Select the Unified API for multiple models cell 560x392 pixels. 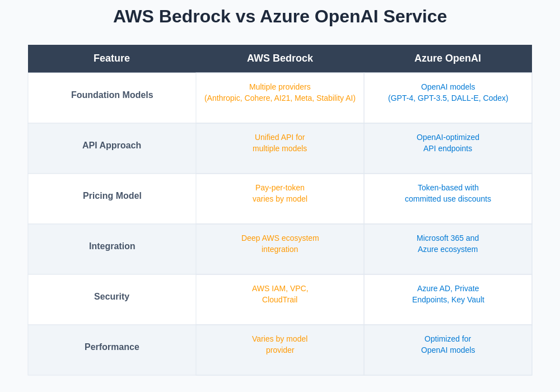point(280,143)
